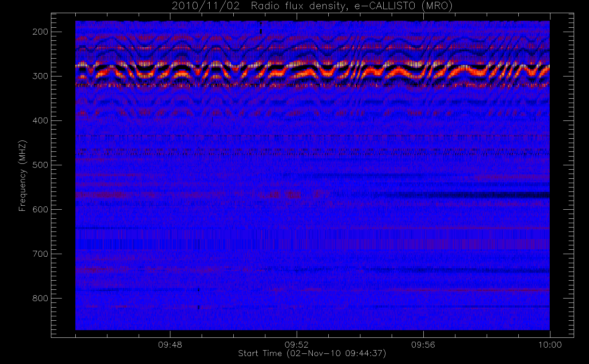Click the 700 frequency tick label

pos(40,254)
